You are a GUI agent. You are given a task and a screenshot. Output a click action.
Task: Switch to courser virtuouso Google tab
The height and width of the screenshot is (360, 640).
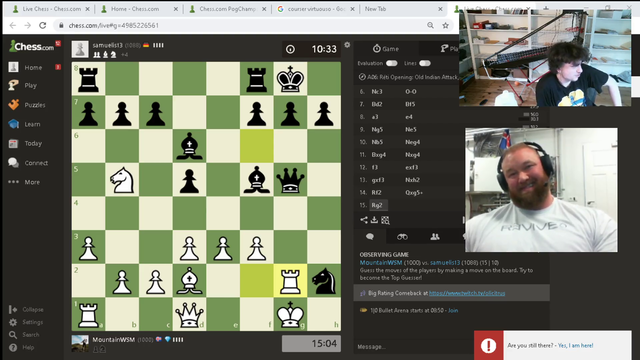click(x=316, y=9)
